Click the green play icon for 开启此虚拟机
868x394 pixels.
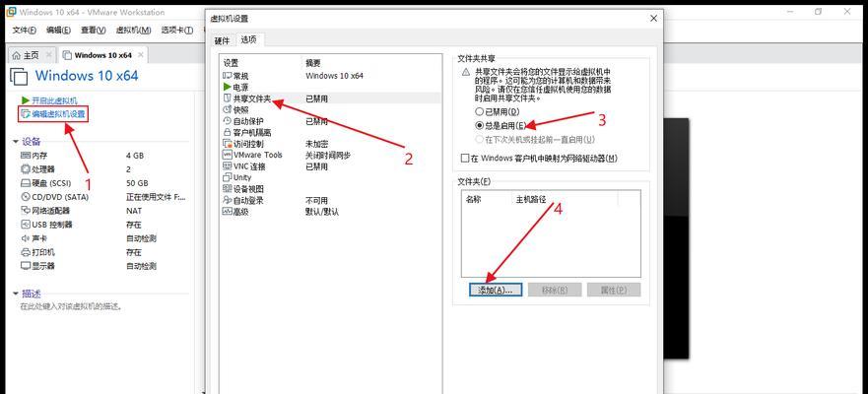pos(25,100)
